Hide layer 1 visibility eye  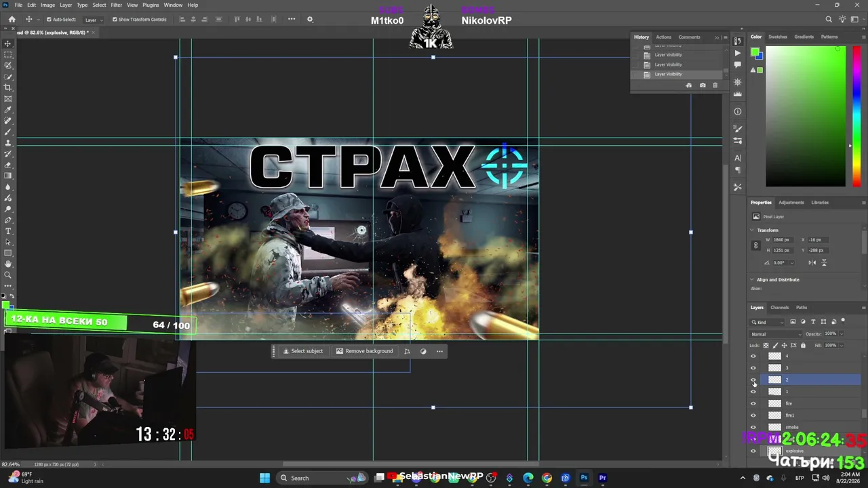pyautogui.click(x=753, y=392)
